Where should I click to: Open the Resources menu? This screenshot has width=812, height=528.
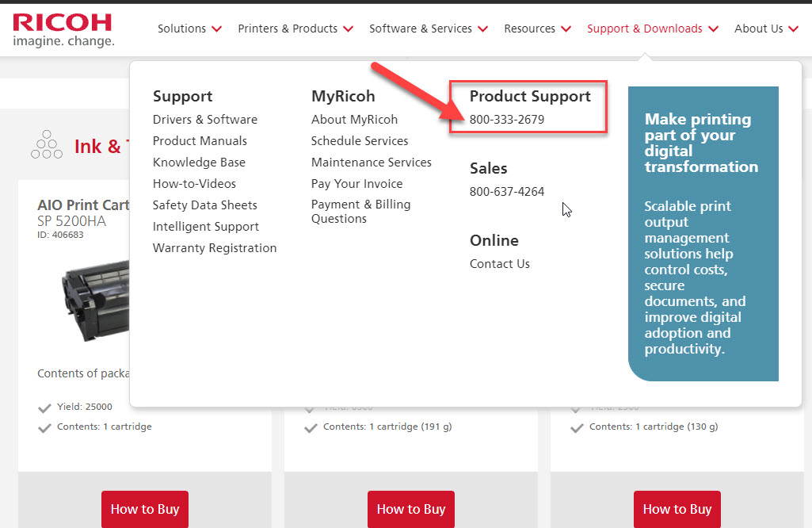tap(530, 29)
